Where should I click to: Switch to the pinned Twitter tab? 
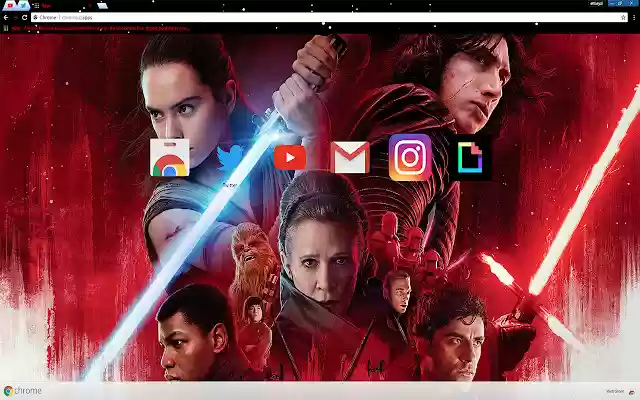23,6
